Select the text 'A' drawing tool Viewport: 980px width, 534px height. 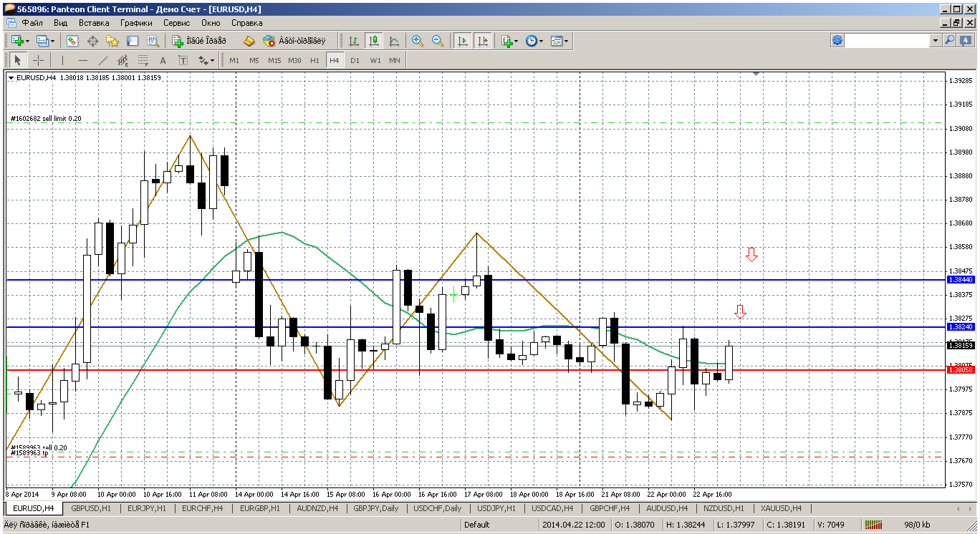(163, 60)
